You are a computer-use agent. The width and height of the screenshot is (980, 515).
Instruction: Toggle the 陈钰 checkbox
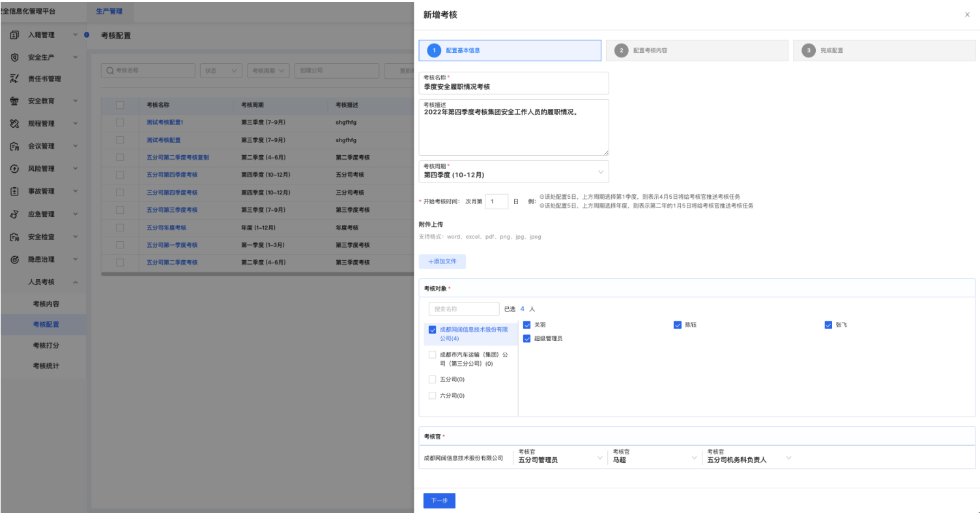678,325
